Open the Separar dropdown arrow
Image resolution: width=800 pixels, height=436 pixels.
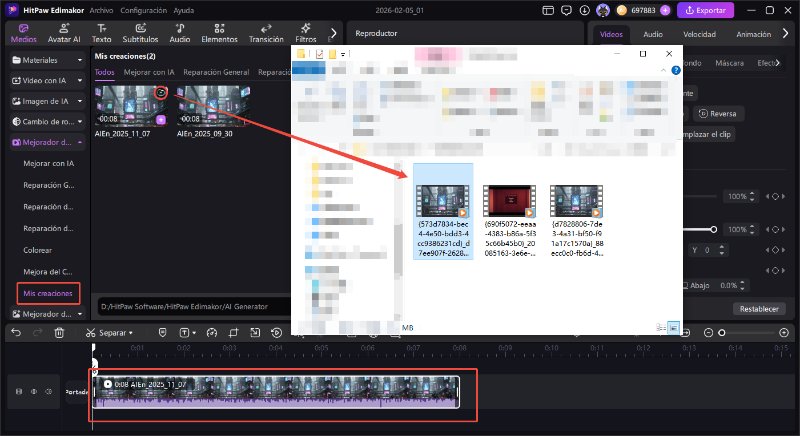(131, 333)
